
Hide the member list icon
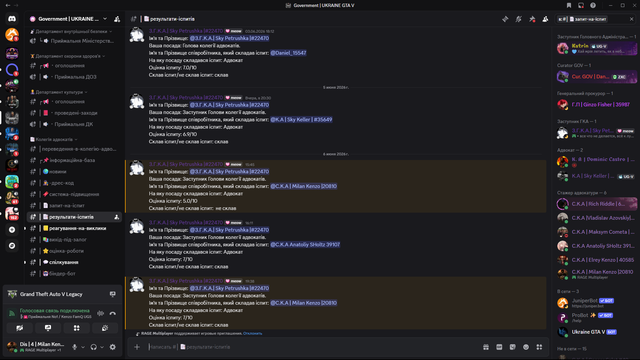coord(545,19)
